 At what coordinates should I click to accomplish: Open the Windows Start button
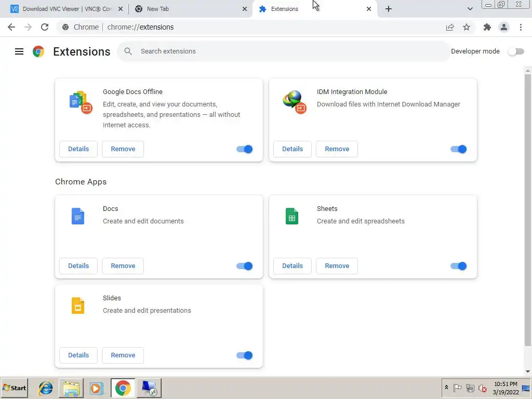(14, 388)
